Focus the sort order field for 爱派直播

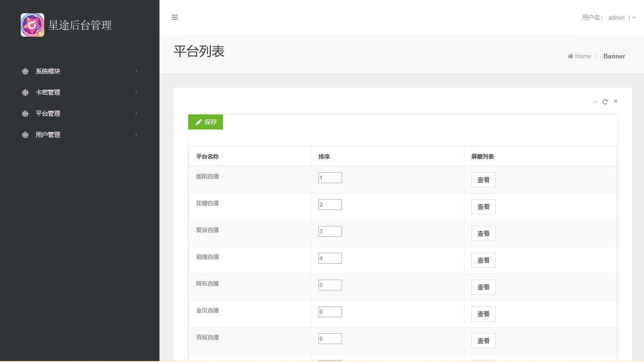pos(330,232)
